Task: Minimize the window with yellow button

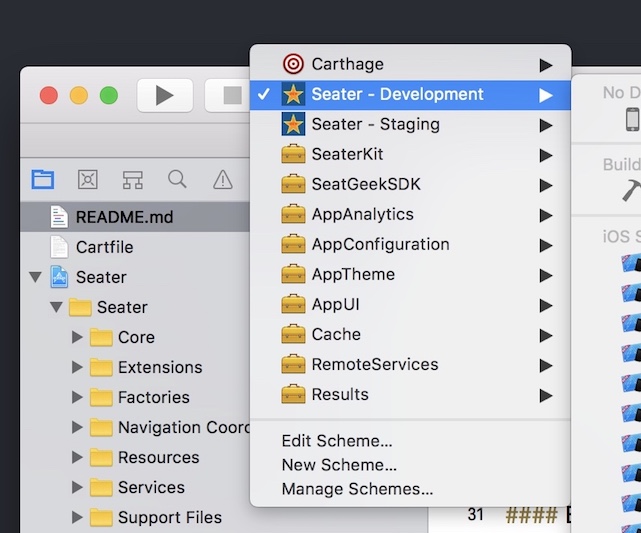Action: pos(79,95)
